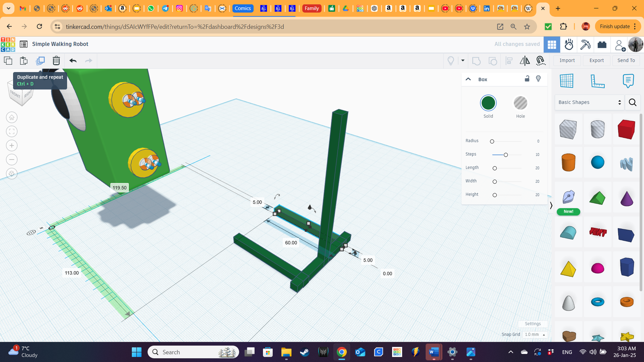The image size is (644, 362).
Task: Delete selected shape with trash icon
Action: [x=56, y=60]
